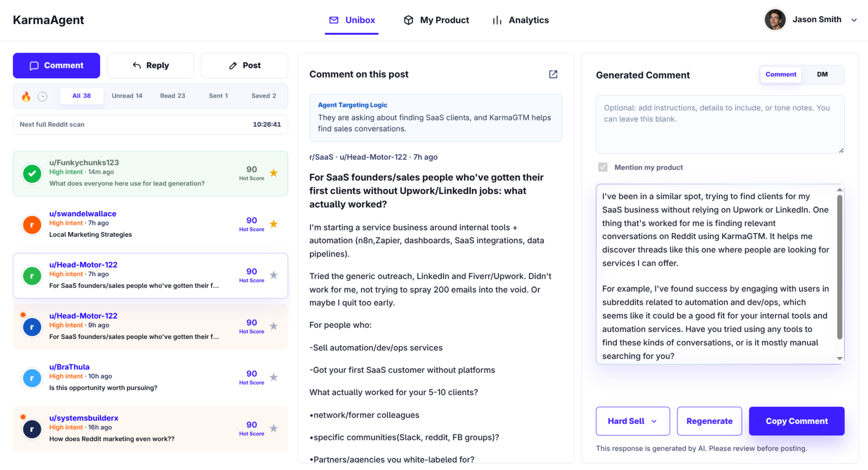
Task: Expand the Jason Smith account menu chevron
Action: [854, 20]
